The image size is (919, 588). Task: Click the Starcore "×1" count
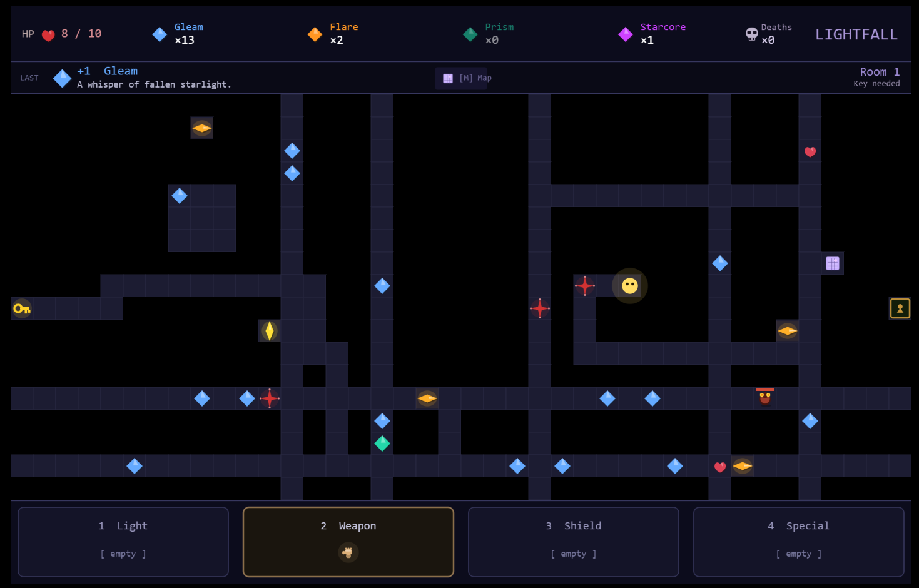(x=647, y=40)
